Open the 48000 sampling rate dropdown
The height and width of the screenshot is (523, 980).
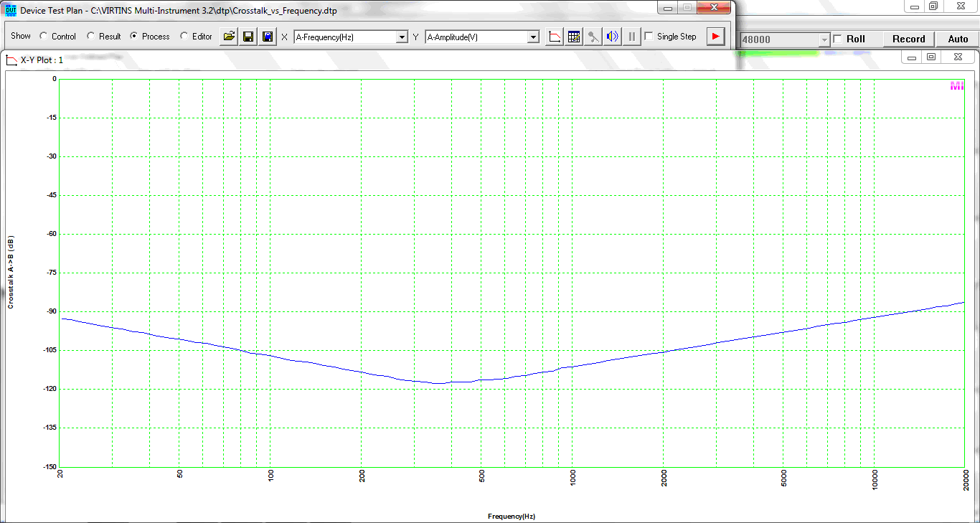[x=824, y=39]
